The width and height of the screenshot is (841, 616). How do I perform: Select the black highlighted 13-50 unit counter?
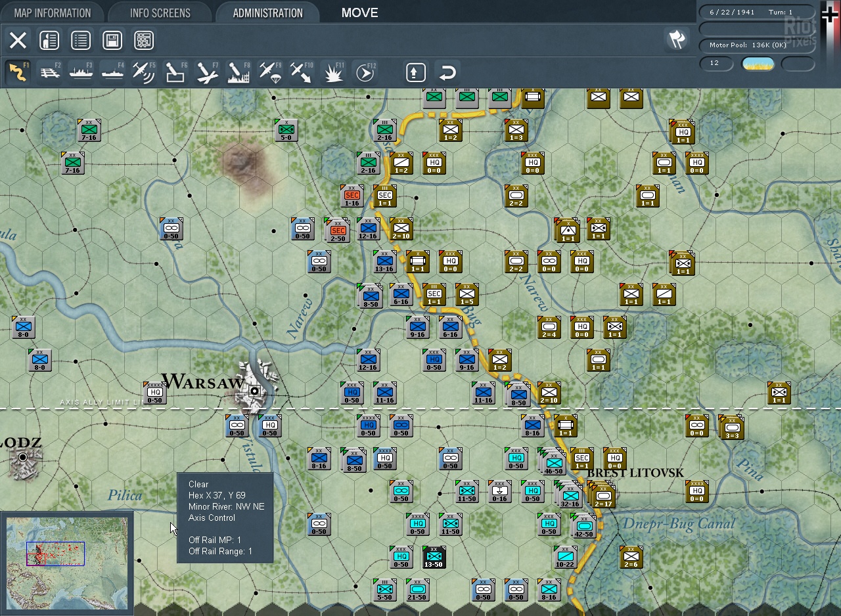pyautogui.click(x=434, y=558)
